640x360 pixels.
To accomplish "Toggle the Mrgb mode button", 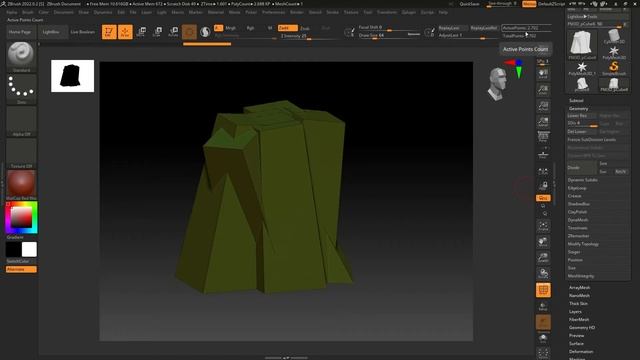I will click(231, 28).
